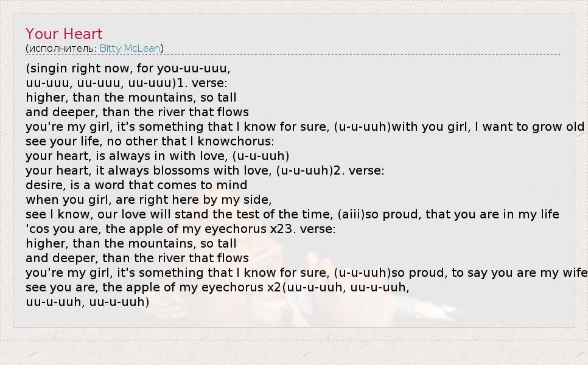
Task: Click the Your Heart song title
Action: [64, 34]
